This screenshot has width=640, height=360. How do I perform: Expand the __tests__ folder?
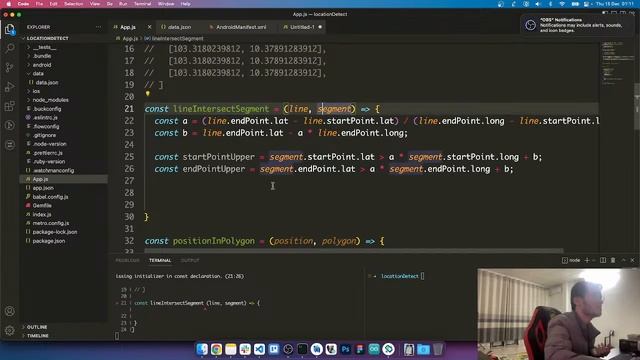pos(44,47)
